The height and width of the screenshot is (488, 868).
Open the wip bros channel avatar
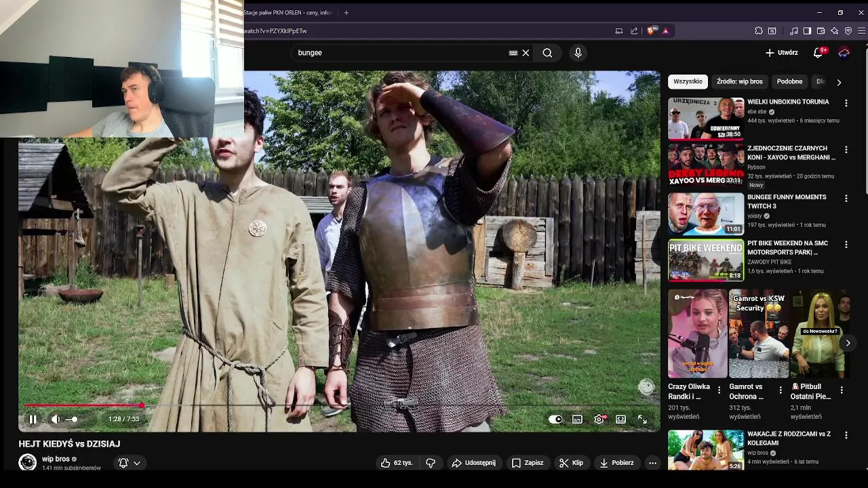tap(27, 462)
